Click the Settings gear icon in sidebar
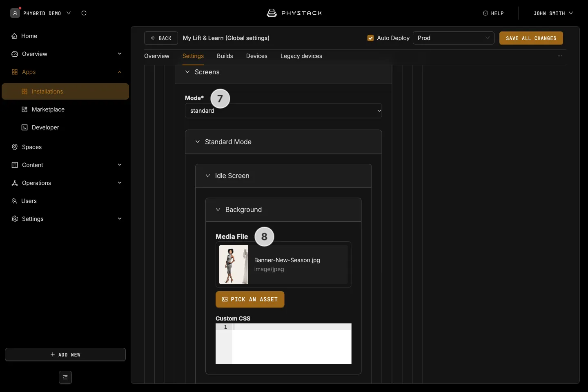Screen dimensions: 588x392 15,219
